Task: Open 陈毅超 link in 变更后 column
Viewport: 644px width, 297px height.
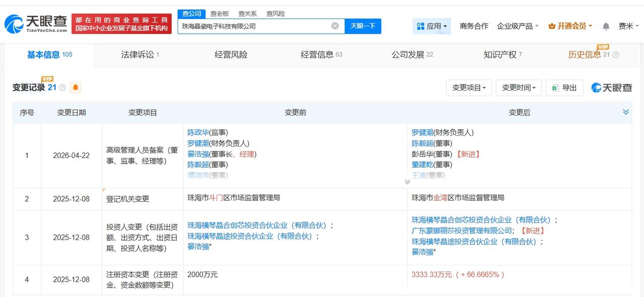Action: (x=422, y=143)
